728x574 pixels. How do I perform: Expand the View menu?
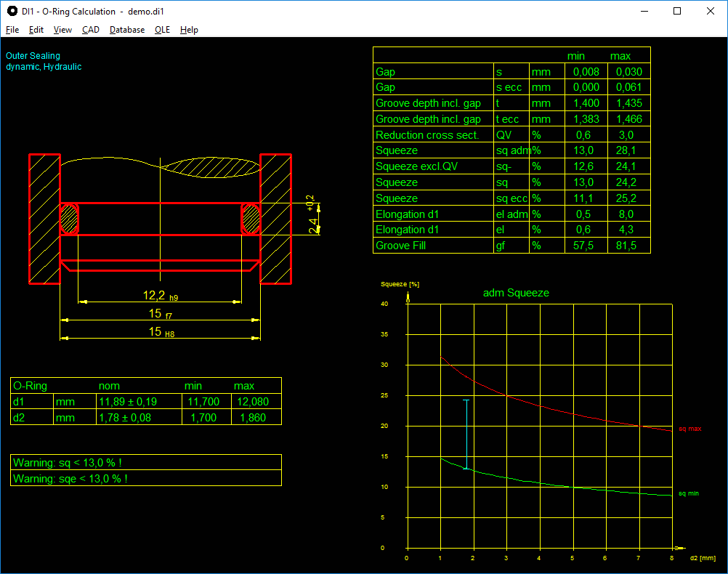tap(62, 30)
